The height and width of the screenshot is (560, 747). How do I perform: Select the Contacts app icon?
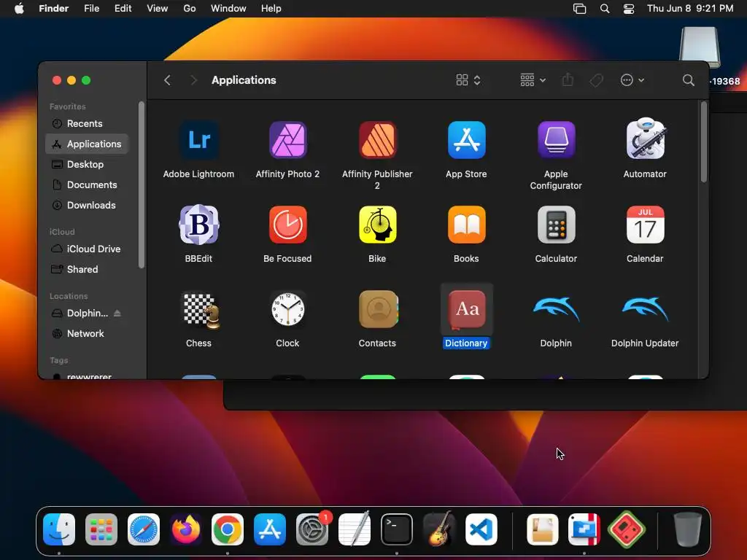coord(378,309)
